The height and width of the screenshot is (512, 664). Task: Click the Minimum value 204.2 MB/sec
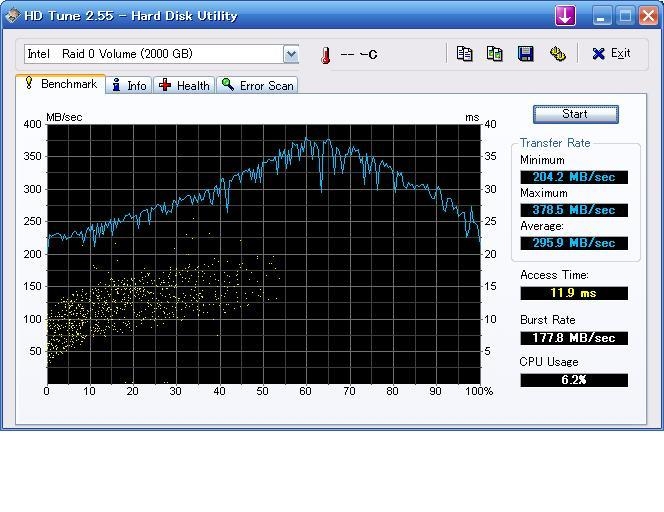(x=574, y=177)
